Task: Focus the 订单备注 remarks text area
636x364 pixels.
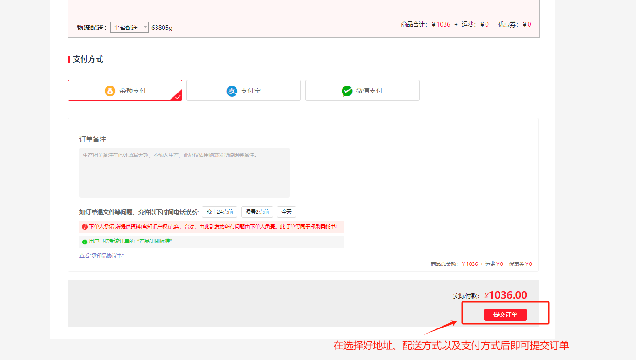Action: pos(184,172)
